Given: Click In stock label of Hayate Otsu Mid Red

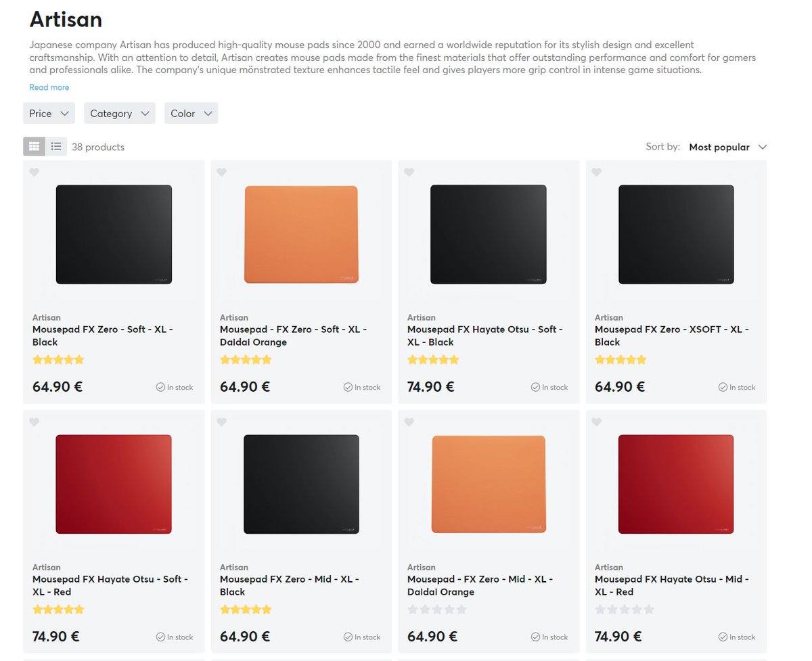Looking at the screenshot, I should tap(737, 637).
